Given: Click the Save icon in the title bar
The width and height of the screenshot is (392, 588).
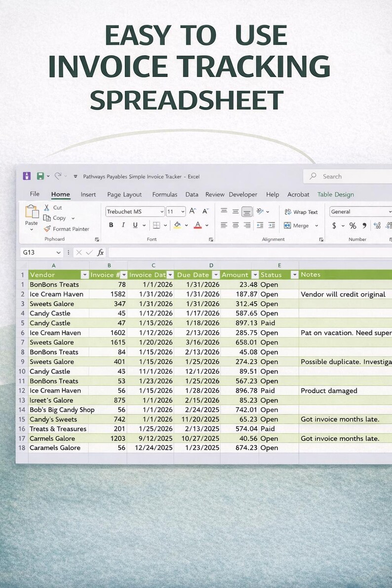Looking at the screenshot, I should tap(40, 176).
